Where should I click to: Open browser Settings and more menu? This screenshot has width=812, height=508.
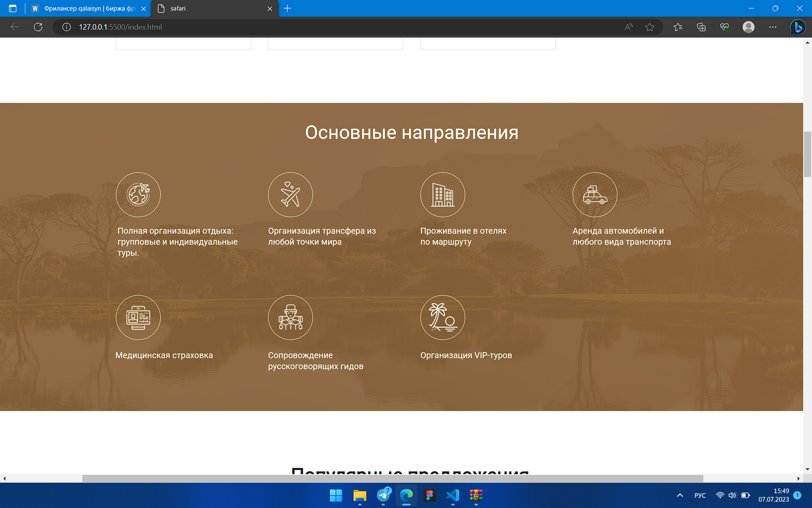(x=773, y=27)
